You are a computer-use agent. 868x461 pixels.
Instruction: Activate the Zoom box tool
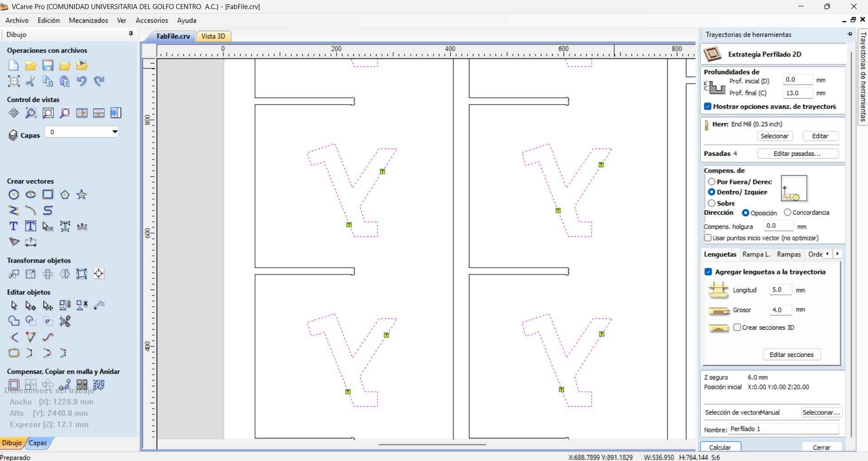(x=30, y=113)
